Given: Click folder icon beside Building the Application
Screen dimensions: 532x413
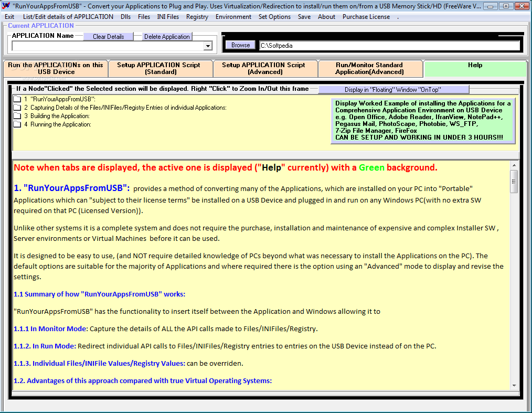Looking at the screenshot, I should point(17,116).
